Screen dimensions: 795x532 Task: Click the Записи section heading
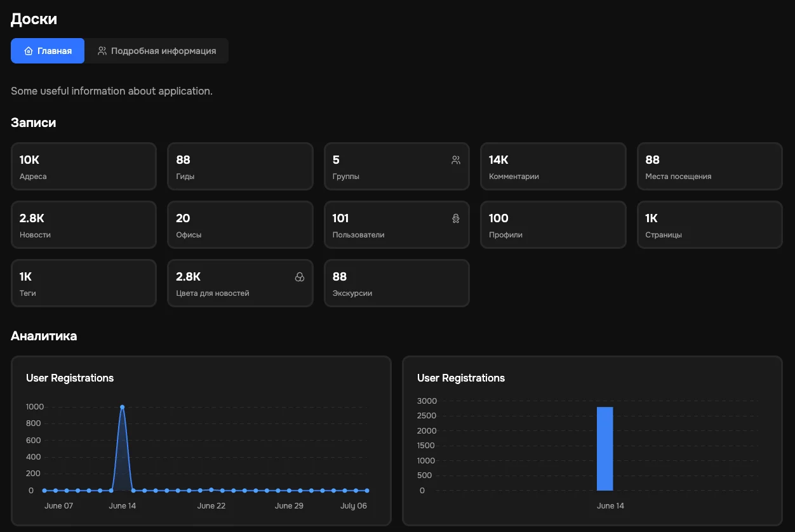tap(34, 123)
